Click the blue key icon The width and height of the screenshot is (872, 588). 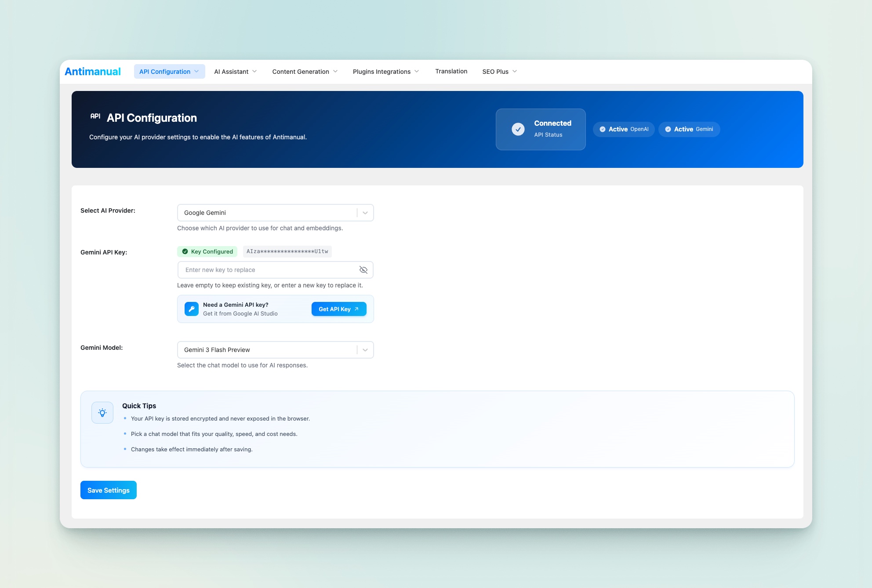click(192, 309)
